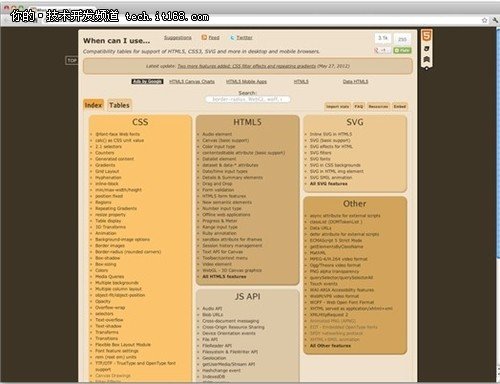The width and height of the screenshot is (500, 384).
Task: Open MathML in Other list
Action: 318,253
